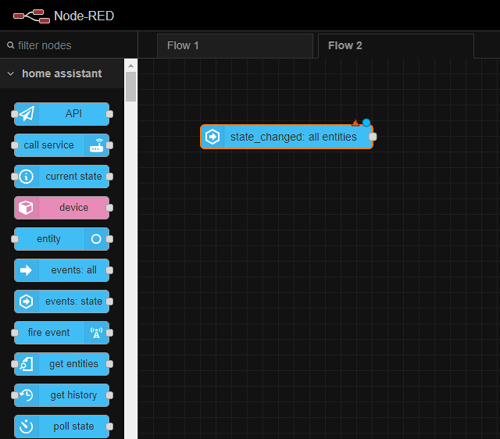Select the API palette node label
Image resolution: width=500 pixels, height=439 pixels.
tap(74, 114)
